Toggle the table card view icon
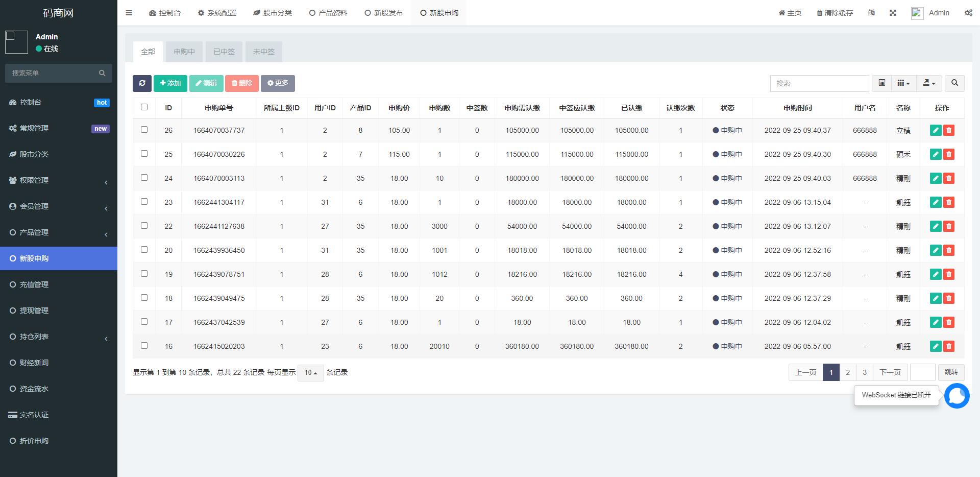 pyautogui.click(x=881, y=83)
